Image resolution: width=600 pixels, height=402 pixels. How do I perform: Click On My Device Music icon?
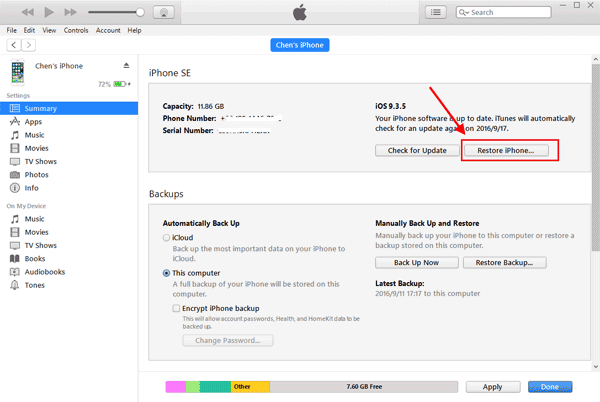click(15, 219)
